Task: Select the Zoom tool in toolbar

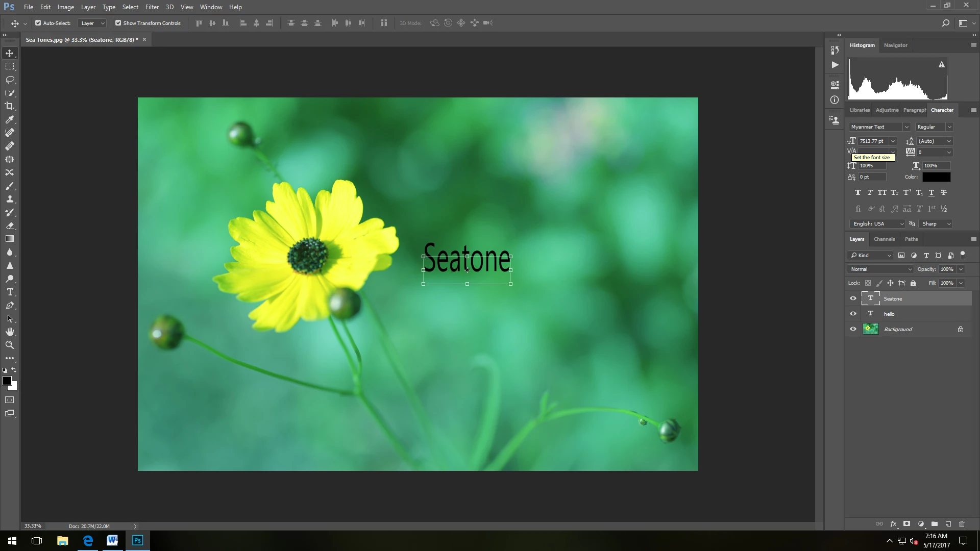Action: 10,345
